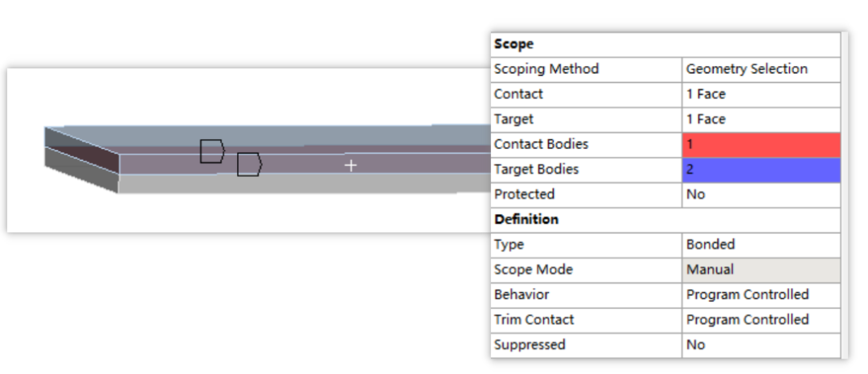The width and height of the screenshot is (868, 374).
Task: Click the details panel vertical scrollbar
Action: click(844, 195)
